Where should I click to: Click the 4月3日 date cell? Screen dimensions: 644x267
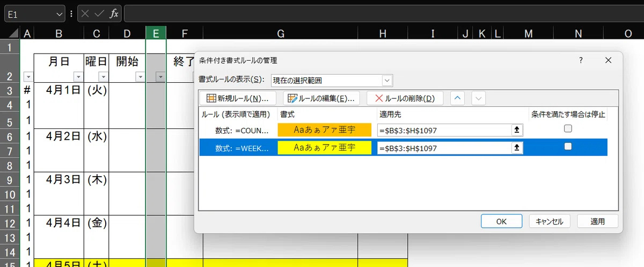[x=58, y=179]
